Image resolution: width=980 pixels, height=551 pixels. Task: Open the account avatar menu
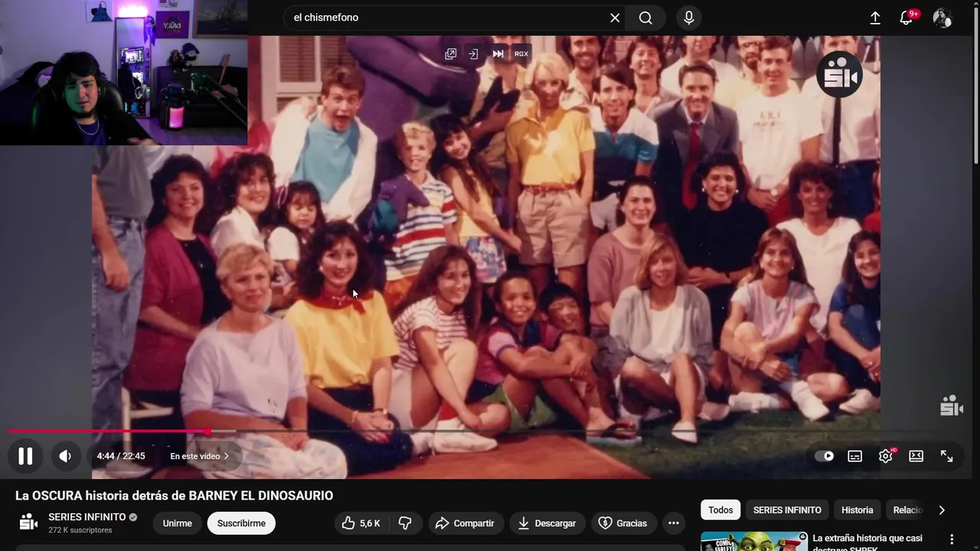coord(942,18)
